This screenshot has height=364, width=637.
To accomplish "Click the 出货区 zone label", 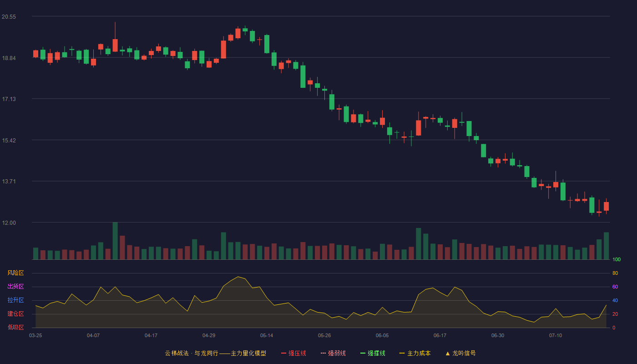I will pyautogui.click(x=15, y=287).
